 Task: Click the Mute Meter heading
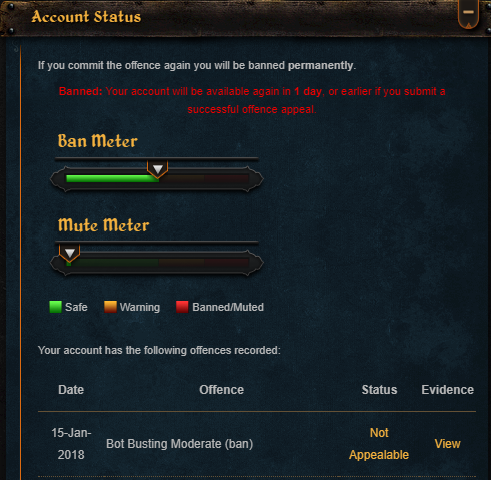click(103, 225)
